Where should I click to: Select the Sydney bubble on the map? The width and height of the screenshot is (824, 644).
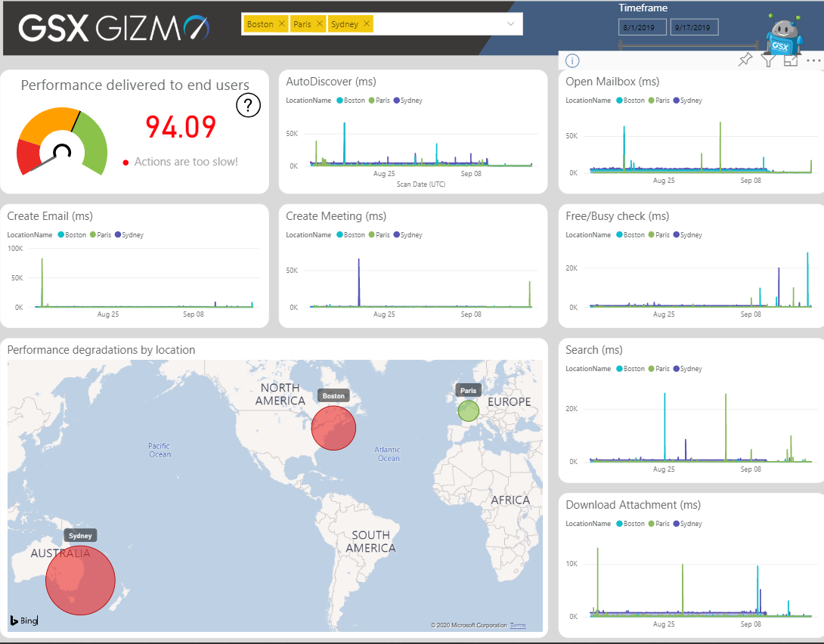click(x=80, y=580)
